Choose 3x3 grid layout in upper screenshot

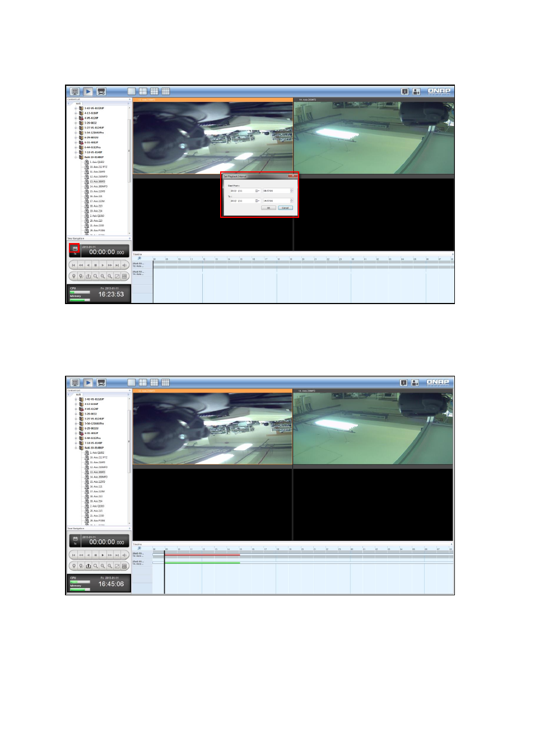tap(154, 91)
